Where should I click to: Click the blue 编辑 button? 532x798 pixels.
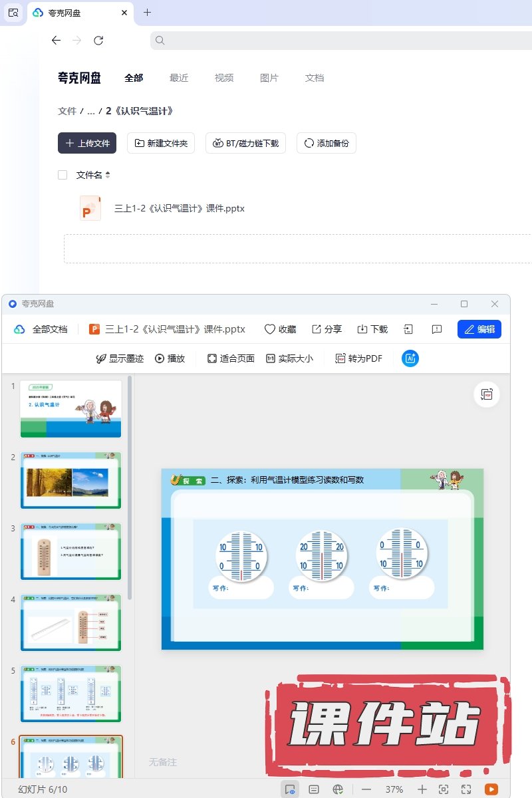pyautogui.click(x=479, y=329)
